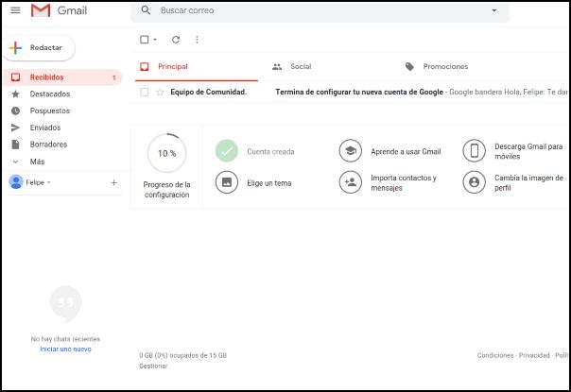Screen dimensions: 571x392
Task: Click the Destacados star icon
Action: 15,94
